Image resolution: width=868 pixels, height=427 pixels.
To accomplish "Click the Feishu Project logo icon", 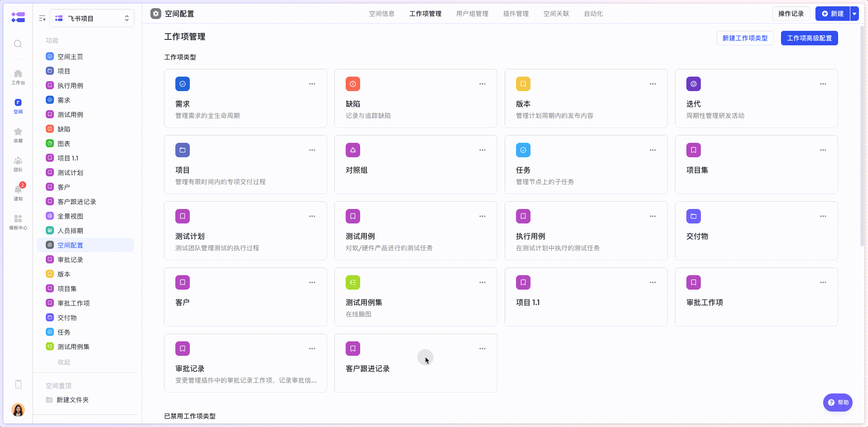I will tap(18, 17).
